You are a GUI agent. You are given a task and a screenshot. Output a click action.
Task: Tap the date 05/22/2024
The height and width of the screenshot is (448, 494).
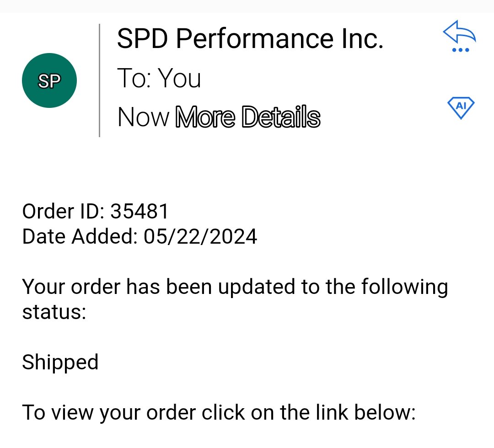pyautogui.click(x=200, y=236)
